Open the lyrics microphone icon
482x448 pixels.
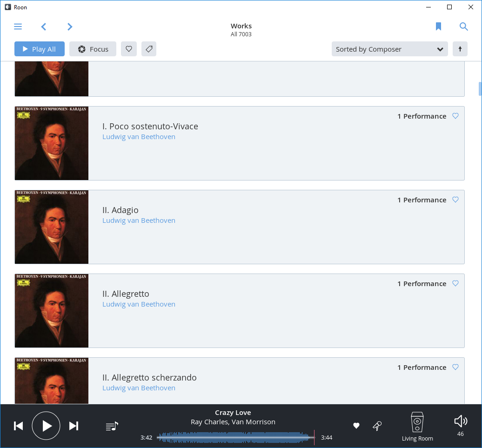click(x=377, y=426)
